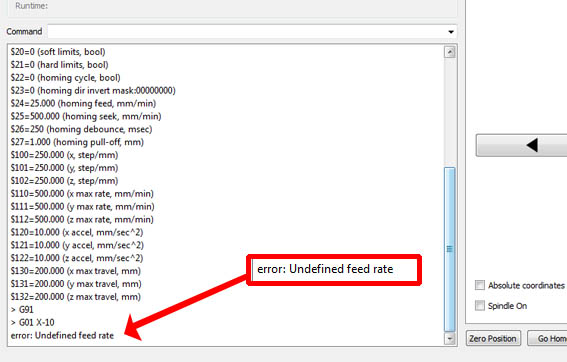Toggle the Spindle On checkbox

click(479, 306)
